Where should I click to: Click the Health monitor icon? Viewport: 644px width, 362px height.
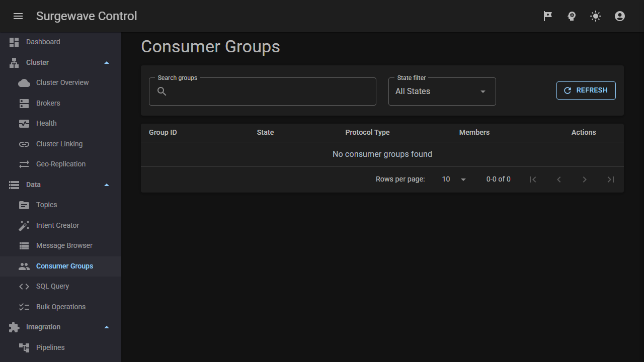(x=24, y=124)
